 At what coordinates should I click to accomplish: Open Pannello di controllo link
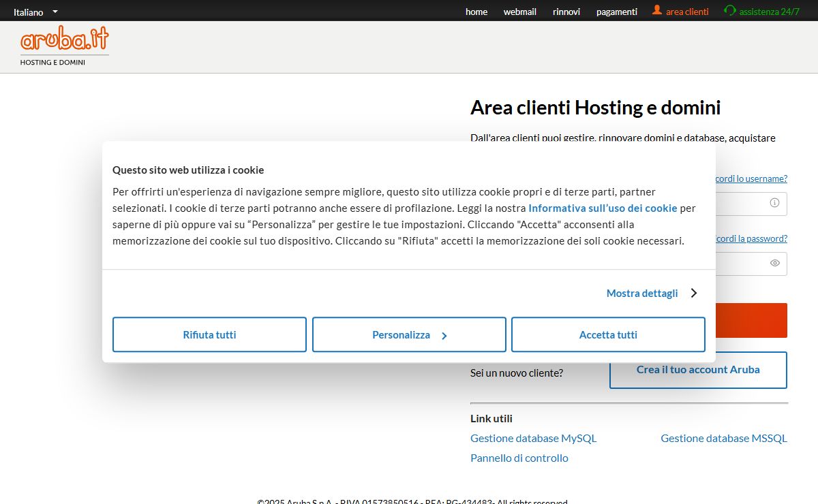pyautogui.click(x=519, y=458)
